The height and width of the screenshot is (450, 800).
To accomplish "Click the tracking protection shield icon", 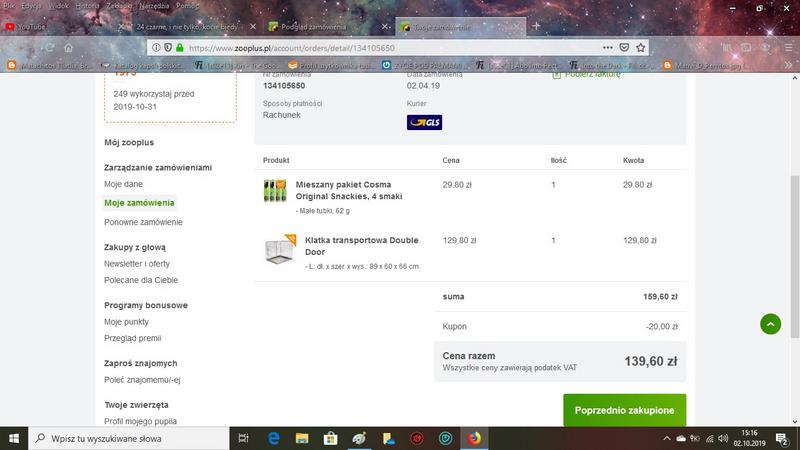I will point(168,47).
